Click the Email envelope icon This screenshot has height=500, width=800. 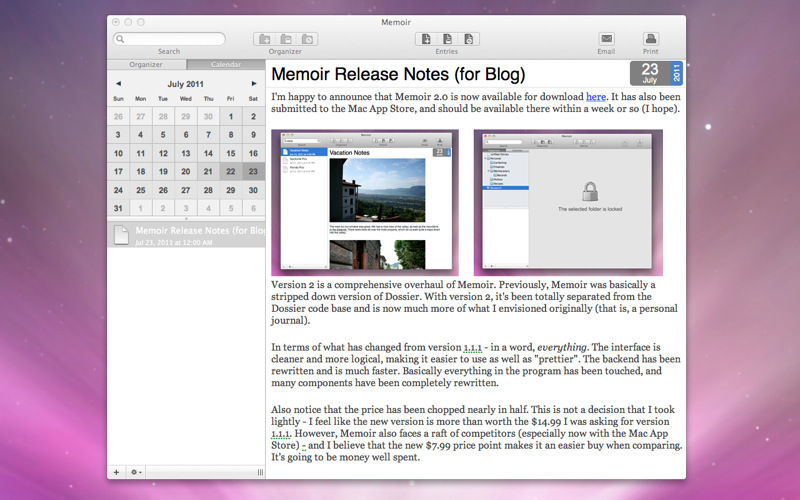606,38
